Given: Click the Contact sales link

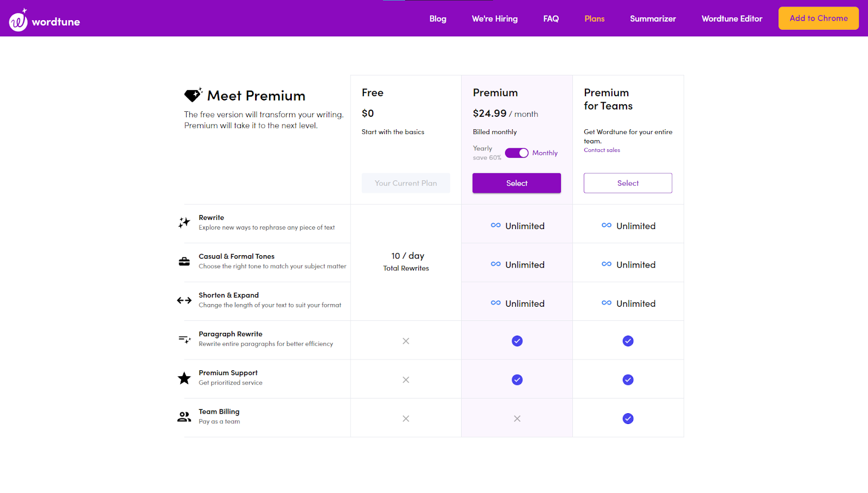Looking at the screenshot, I should (x=602, y=150).
